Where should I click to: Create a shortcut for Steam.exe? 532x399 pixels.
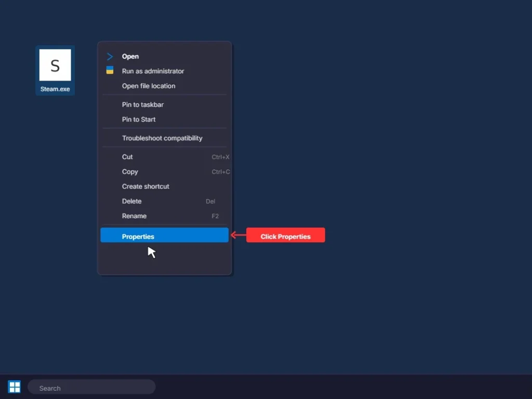click(145, 186)
